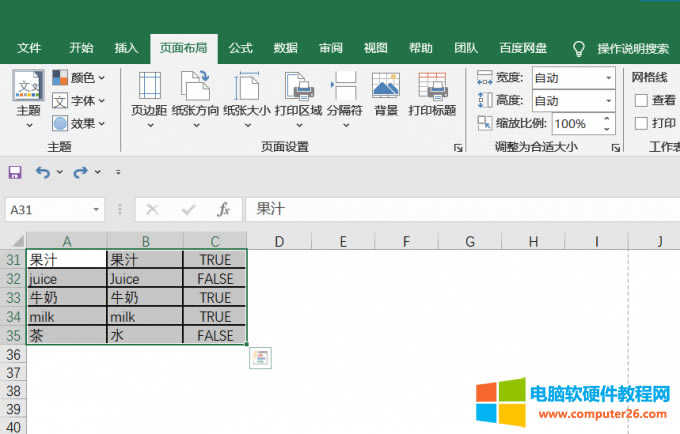Toggle gridlines View (查看) checkbox

coord(642,100)
